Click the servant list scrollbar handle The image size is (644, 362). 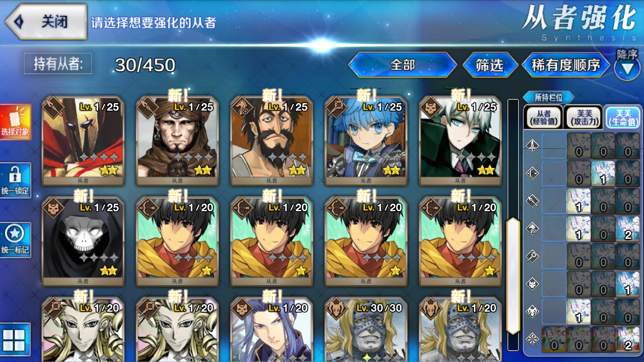513,276
